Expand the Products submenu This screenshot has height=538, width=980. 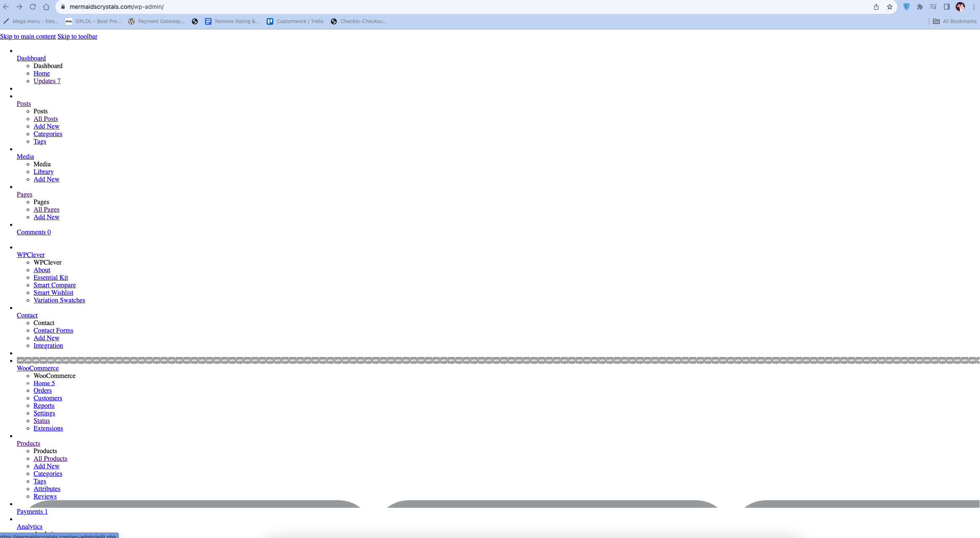28,443
